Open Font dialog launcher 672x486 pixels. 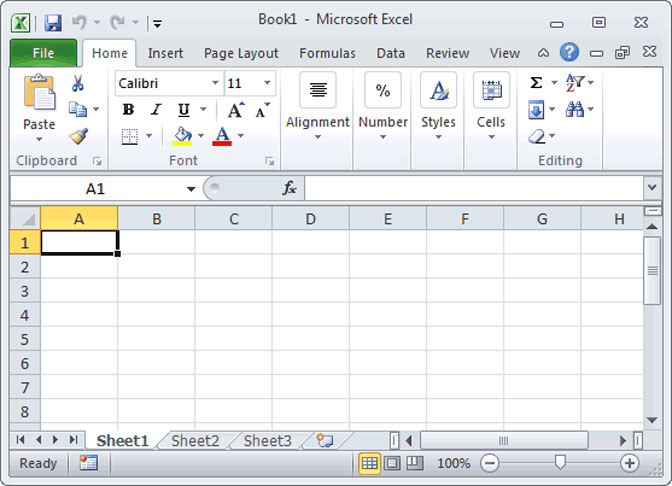pos(270,161)
